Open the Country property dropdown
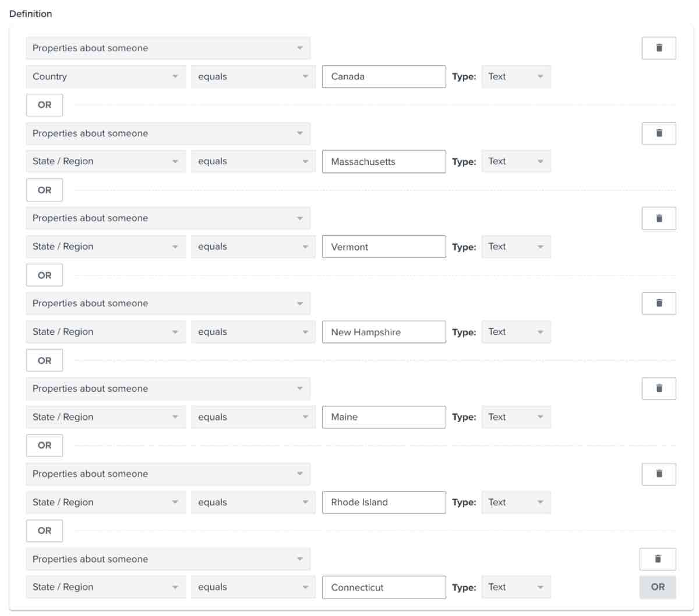699x616 pixels. click(x=105, y=77)
